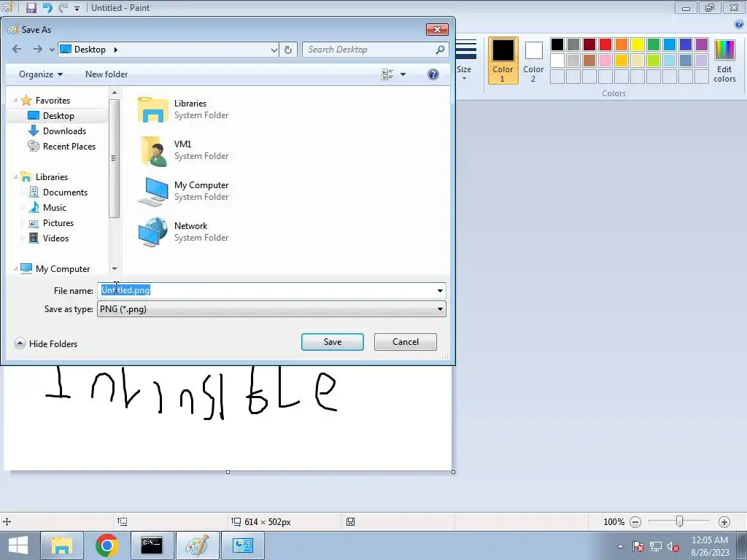Click the Change your view icon

pos(387,74)
